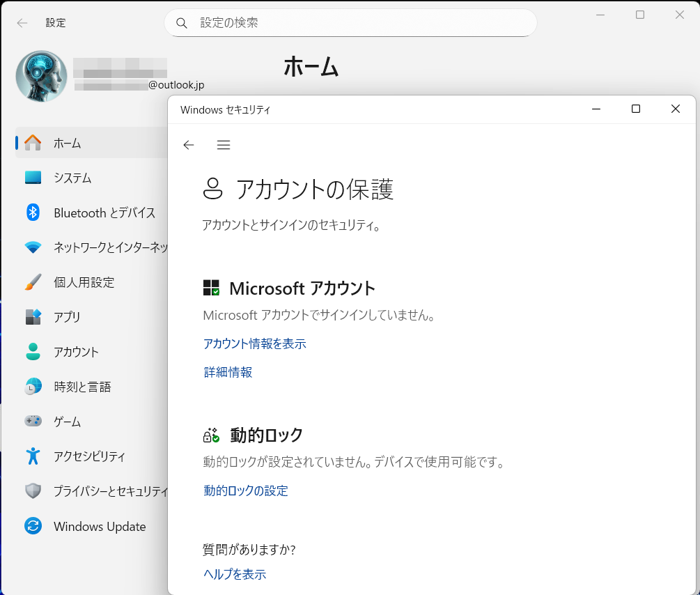Click the back arrow in Windows Security
Viewport: 700px width, 595px height.
tap(188, 145)
